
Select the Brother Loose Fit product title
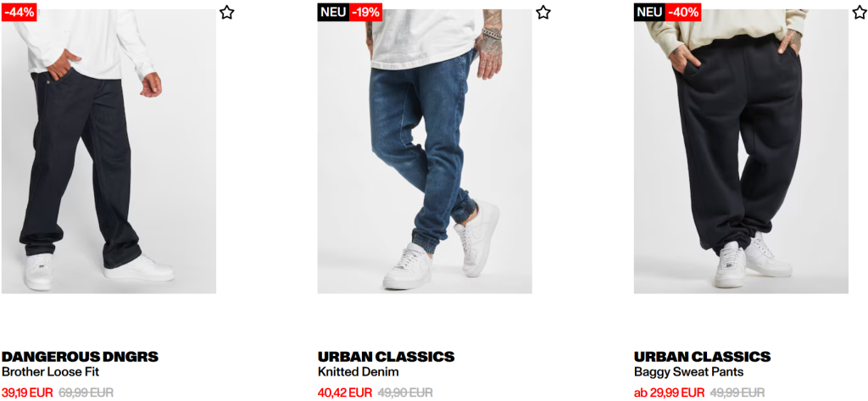point(50,372)
